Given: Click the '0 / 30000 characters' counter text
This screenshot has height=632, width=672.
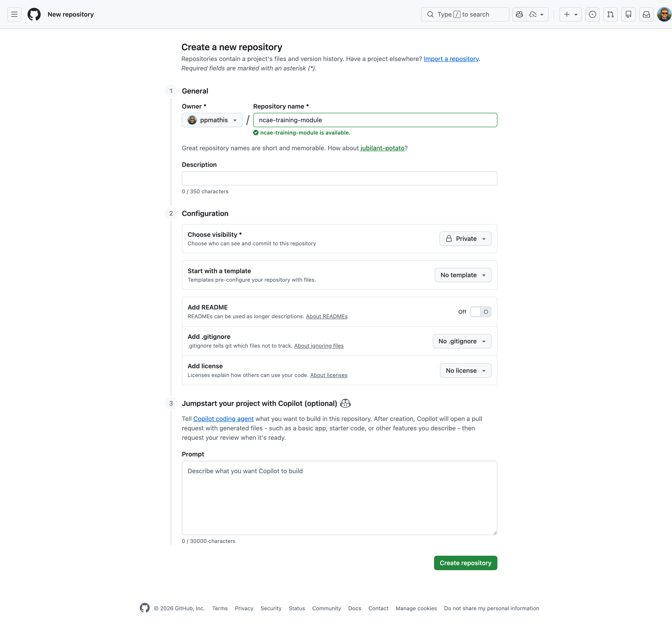Looking at the screenshot, I should tap(208, 541).
